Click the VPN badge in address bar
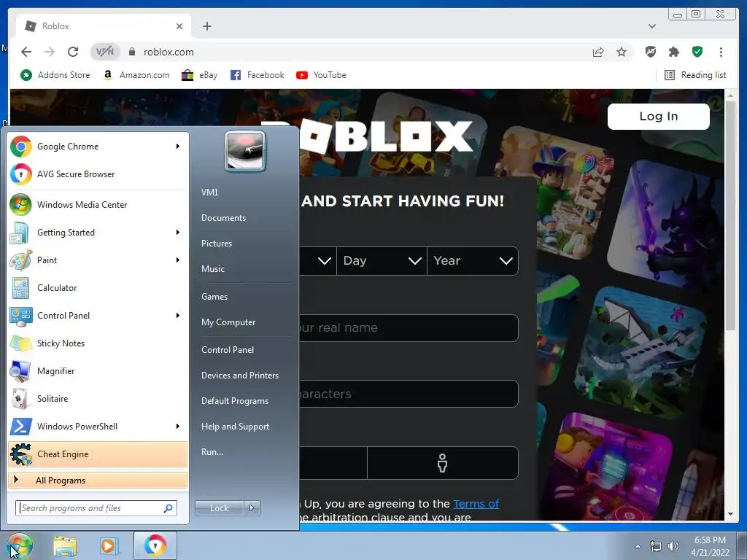 pos(105,52)
